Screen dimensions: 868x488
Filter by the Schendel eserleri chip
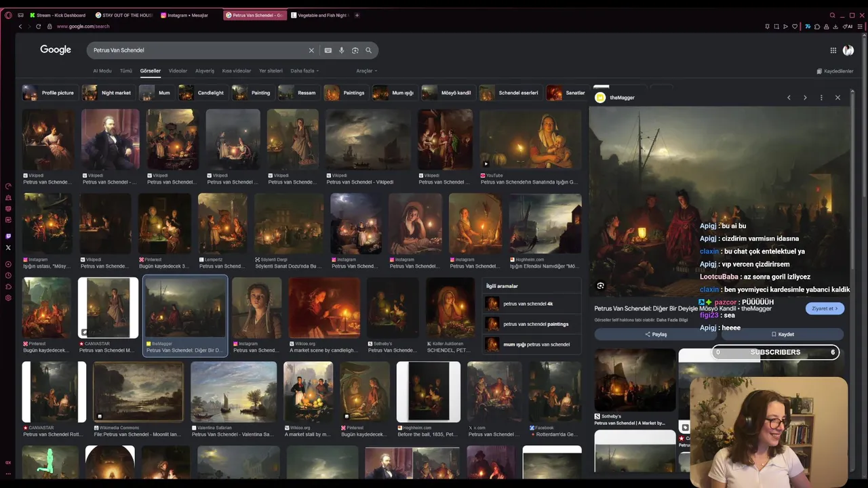[x=510, y=93]
